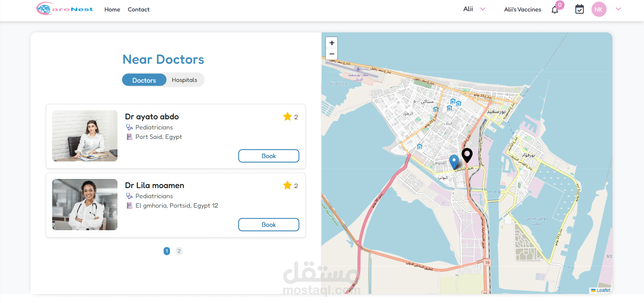Click the blue map marker pin
Image resolution: width=644 pixels, height=303 pixels.
point(454,162)
